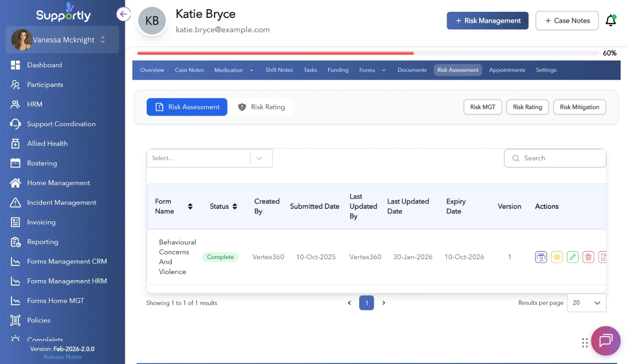Click the Risk Mitigation button
Viewport: 628px width, 364px height.
(x=579, y=107)
